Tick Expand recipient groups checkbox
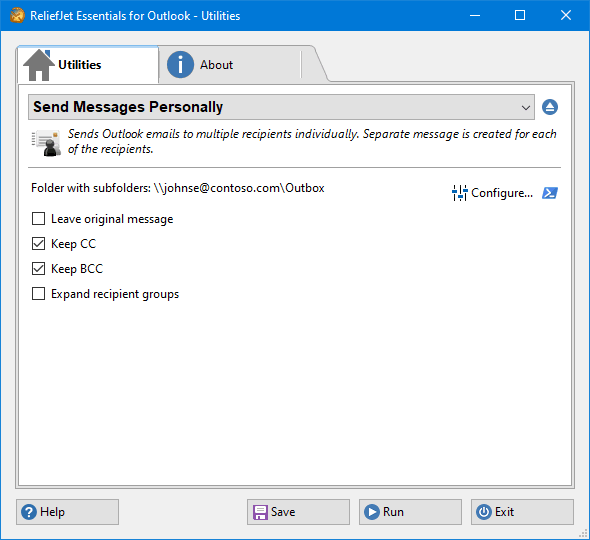 [38, 294]
